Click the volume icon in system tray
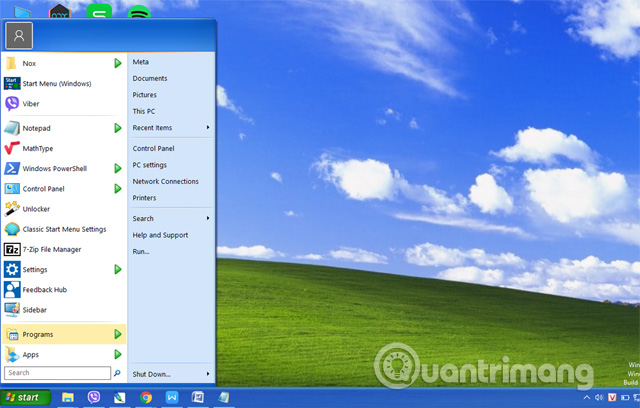 click(599, 397)
